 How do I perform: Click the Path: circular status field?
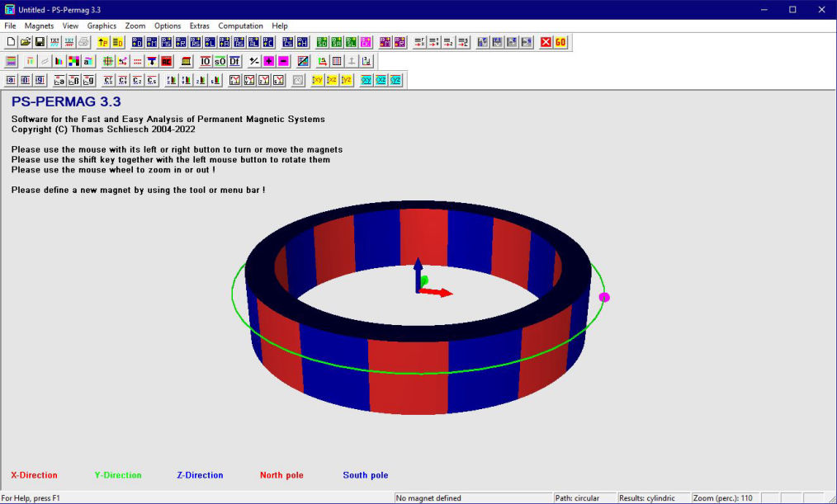point(586,498)
